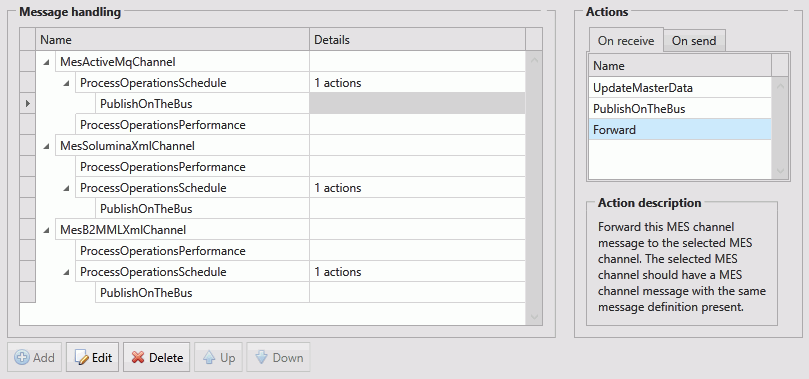Click the Message handling list scrollbar down arrow

tap(534, 317)
